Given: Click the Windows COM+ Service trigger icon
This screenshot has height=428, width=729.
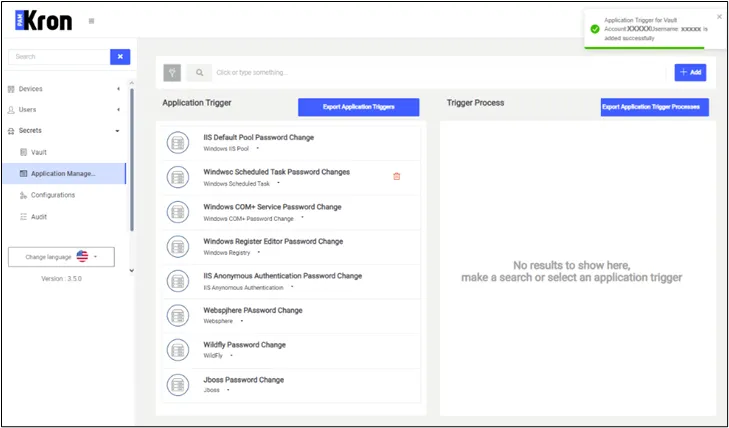Looking at the screenshot, I should (178, 212).
